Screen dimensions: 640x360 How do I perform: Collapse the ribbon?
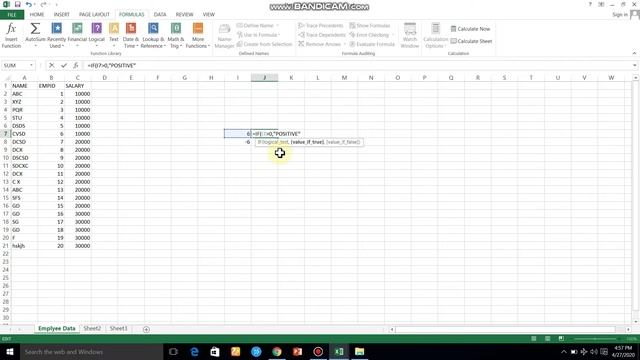(634, 53)
